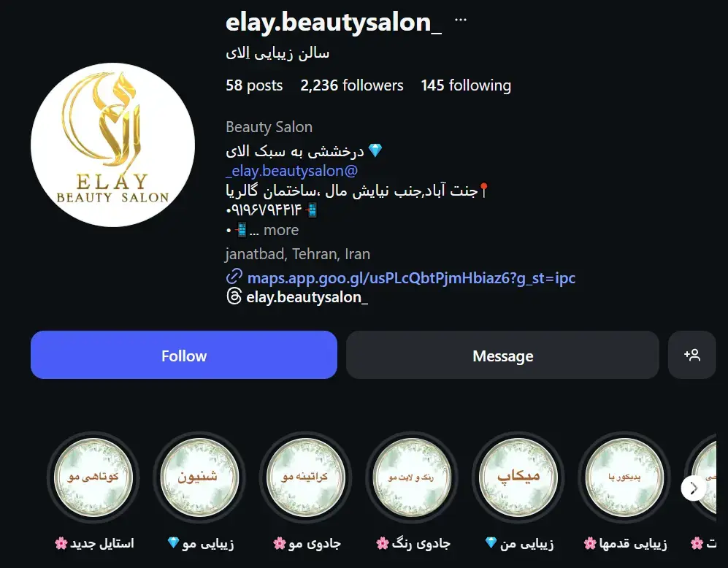728x568 pixels.
Task: Send a message via Message button
Action: (502, 355)
